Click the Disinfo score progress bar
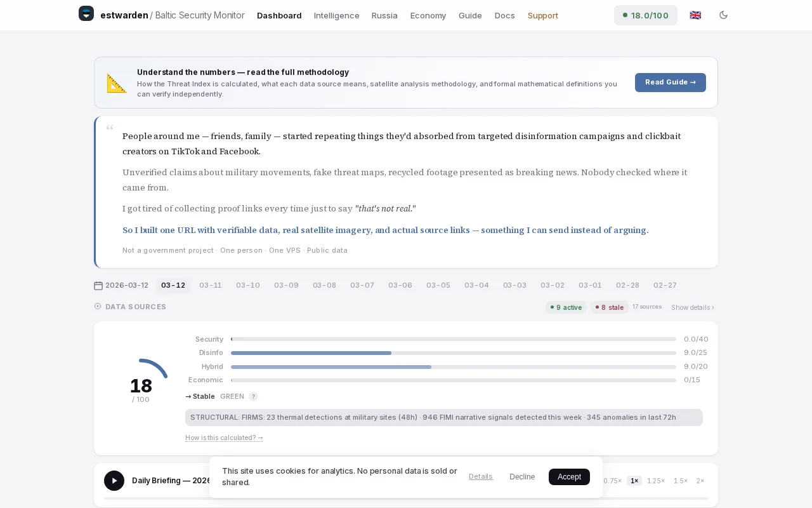The width and height of the screenshot is (812, 508). tap(454, 352)
